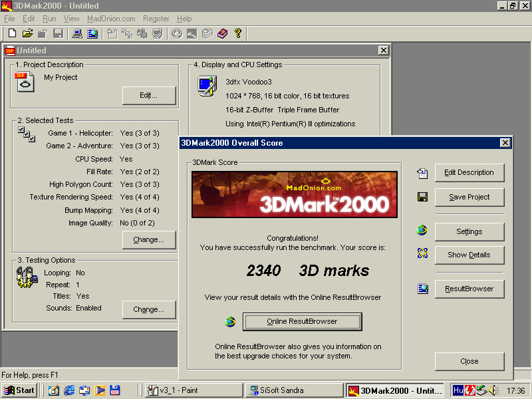Click 'Game 1 - Helicopter:' row label
The width and height of the screenshot is (532, 399).
[x=80, y=134]
